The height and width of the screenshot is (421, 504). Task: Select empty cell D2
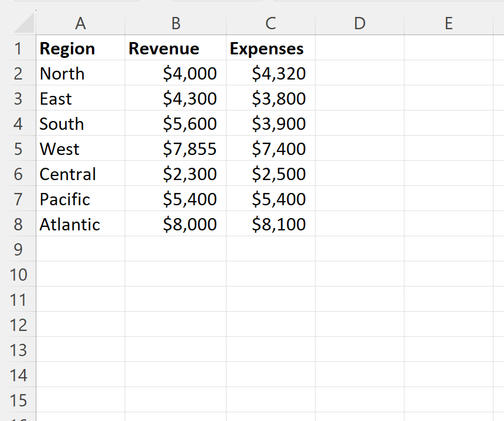[359, 73]
